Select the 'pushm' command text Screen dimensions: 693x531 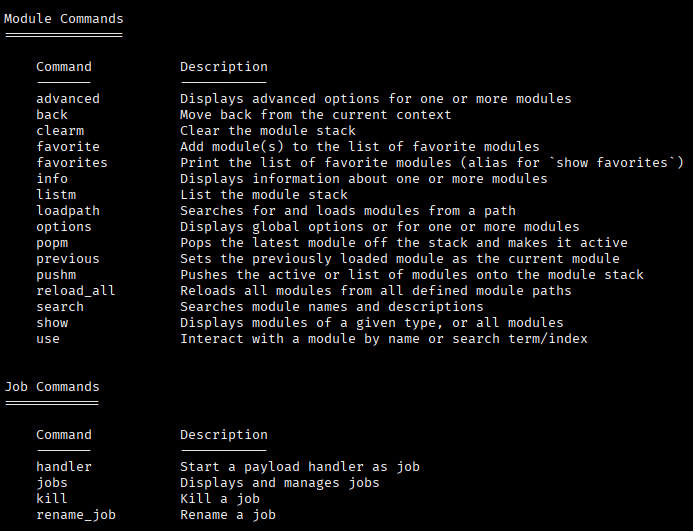click(56, 275)
